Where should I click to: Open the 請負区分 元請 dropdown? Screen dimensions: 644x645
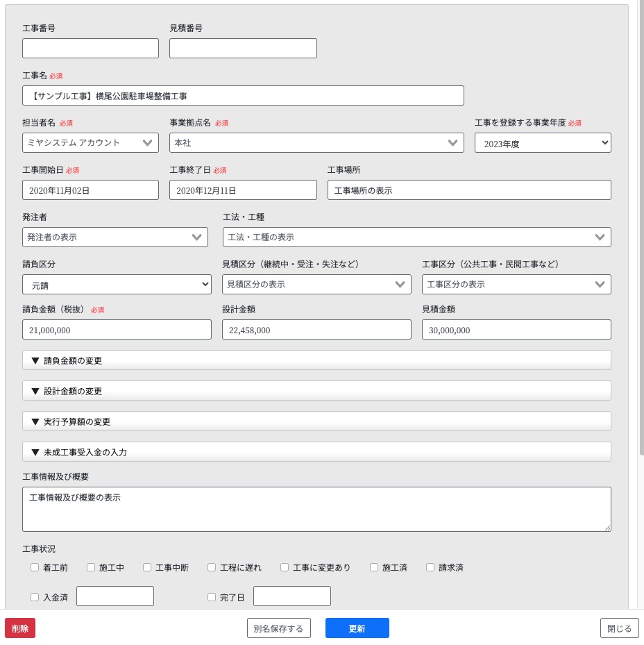(117, 284)
